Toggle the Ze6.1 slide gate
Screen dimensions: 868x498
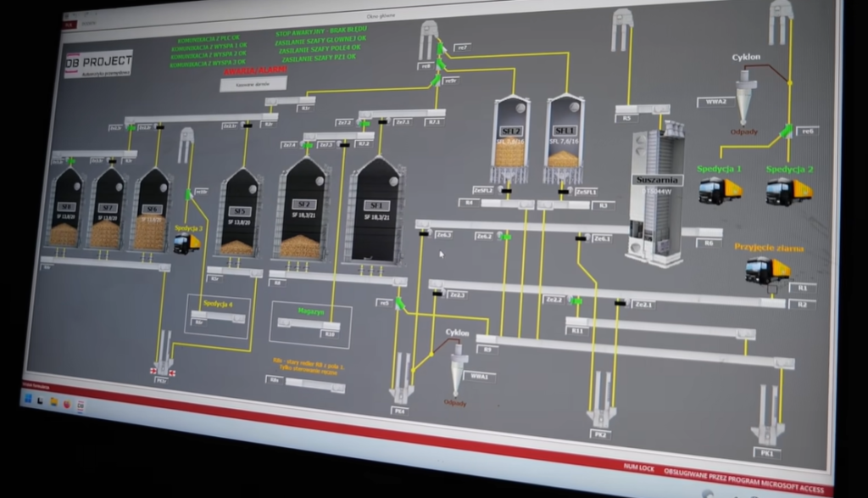click(x=581, y=238)
